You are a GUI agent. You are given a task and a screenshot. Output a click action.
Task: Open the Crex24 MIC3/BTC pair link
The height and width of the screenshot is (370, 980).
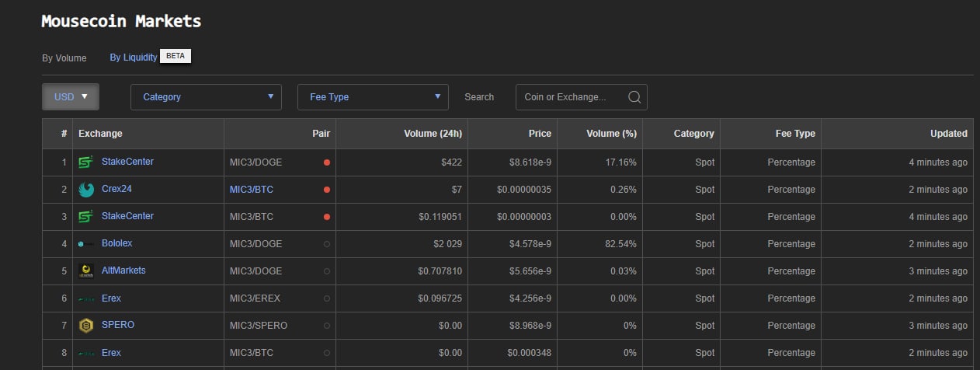pyautogui.click(x=252, y=190)
